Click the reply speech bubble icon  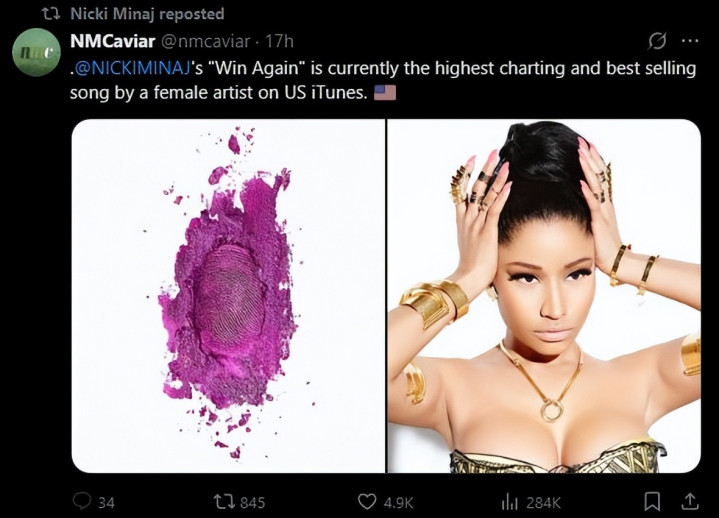(x=80, y=501)
